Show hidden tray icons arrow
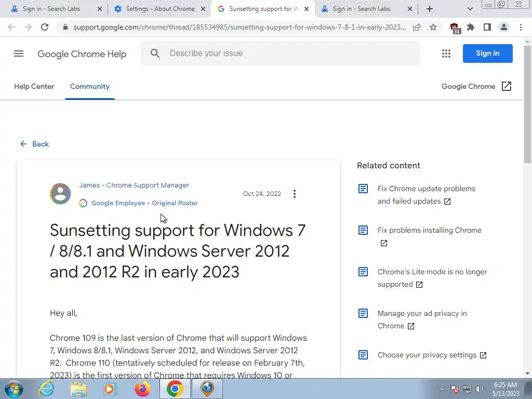Viewport: 532px width, 399px height. pos(442,389)
